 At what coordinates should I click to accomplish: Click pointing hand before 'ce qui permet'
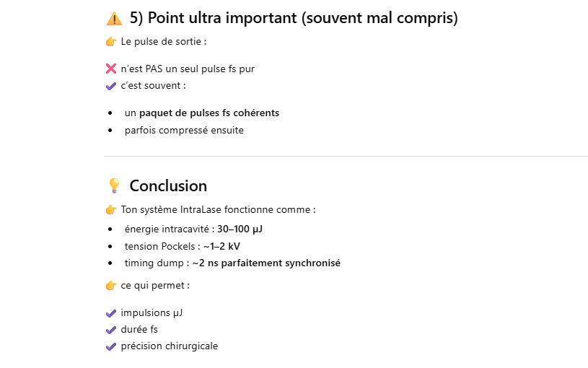(111, 286)
